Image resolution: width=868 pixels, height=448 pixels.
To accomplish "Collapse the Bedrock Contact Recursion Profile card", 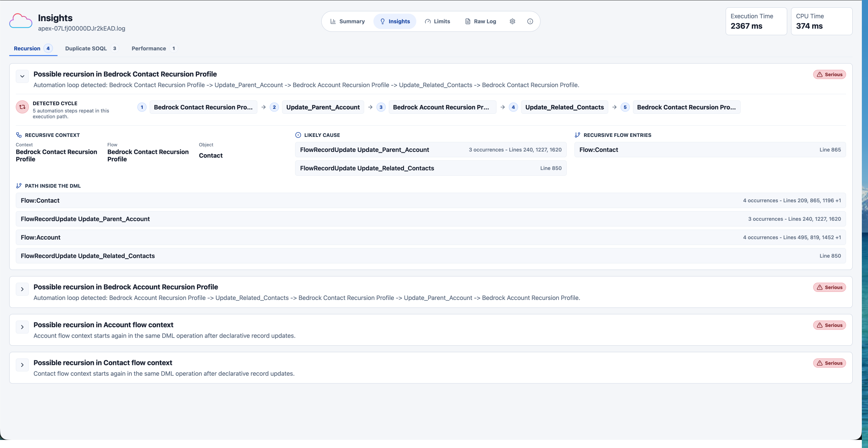I will coord(22,76).
